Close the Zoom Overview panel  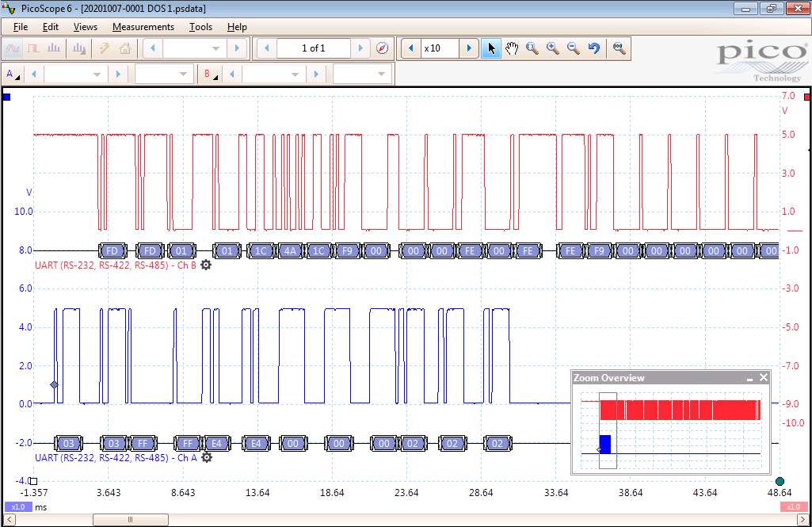764,378
